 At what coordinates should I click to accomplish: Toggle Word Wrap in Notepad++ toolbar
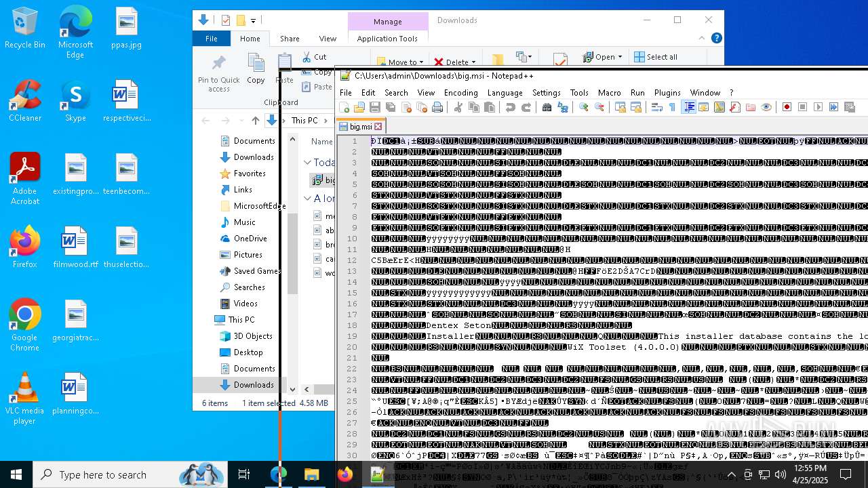coord(656,107)
